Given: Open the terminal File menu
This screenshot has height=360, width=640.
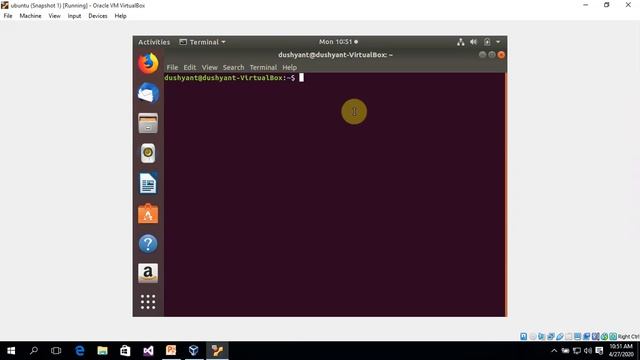Looking at the screenshot, I should (x=172, y=67).
